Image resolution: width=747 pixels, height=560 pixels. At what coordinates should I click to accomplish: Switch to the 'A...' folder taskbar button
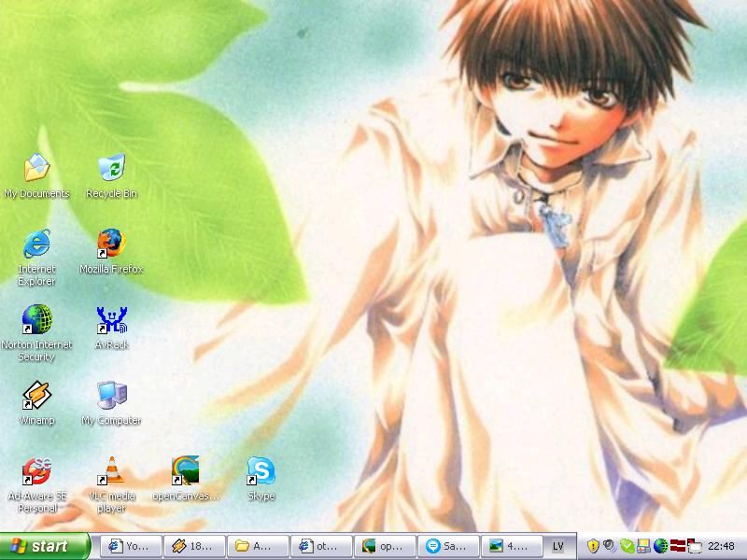(x=259, y=546)
